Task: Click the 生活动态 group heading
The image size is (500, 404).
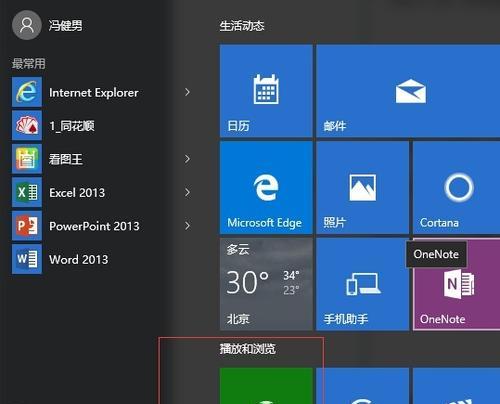Action: pos(242,26)
